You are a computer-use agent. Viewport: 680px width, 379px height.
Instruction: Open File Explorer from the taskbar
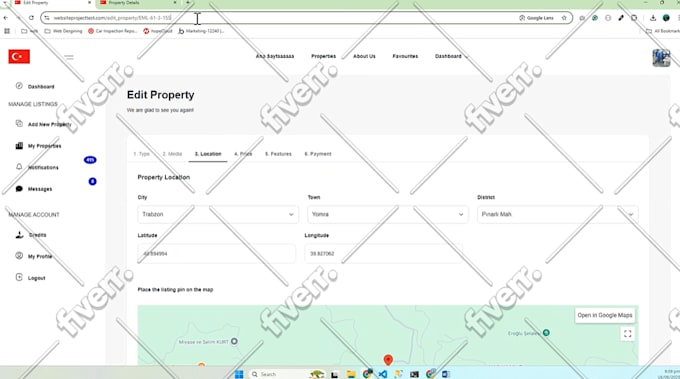click(x=351, y=374)
